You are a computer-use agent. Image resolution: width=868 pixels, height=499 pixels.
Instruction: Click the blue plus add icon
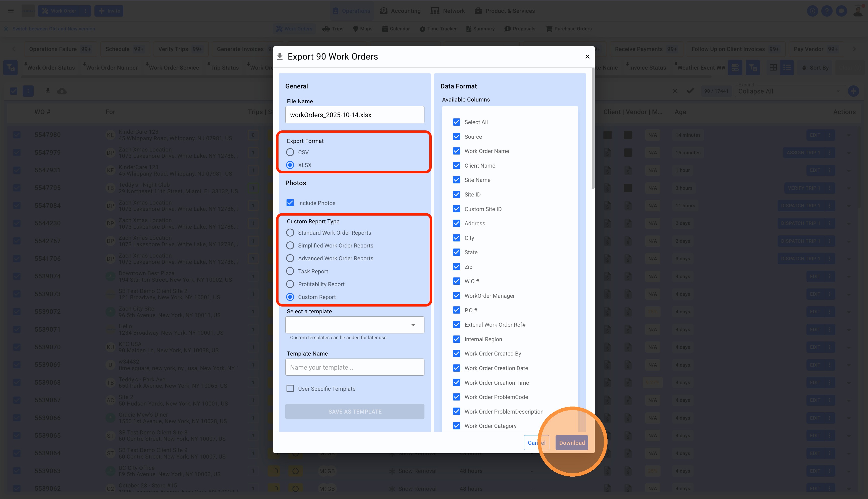853,91
